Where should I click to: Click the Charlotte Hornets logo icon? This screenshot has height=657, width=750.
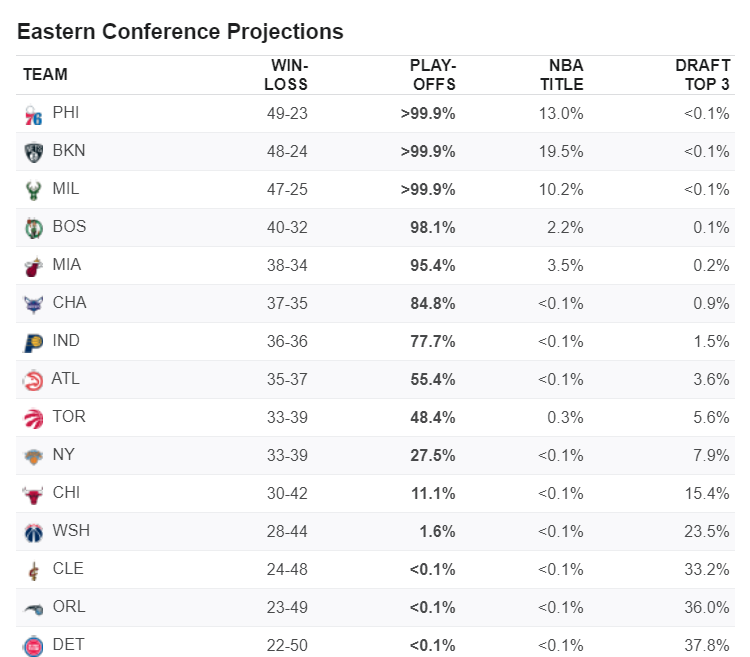tap(33, 305)
